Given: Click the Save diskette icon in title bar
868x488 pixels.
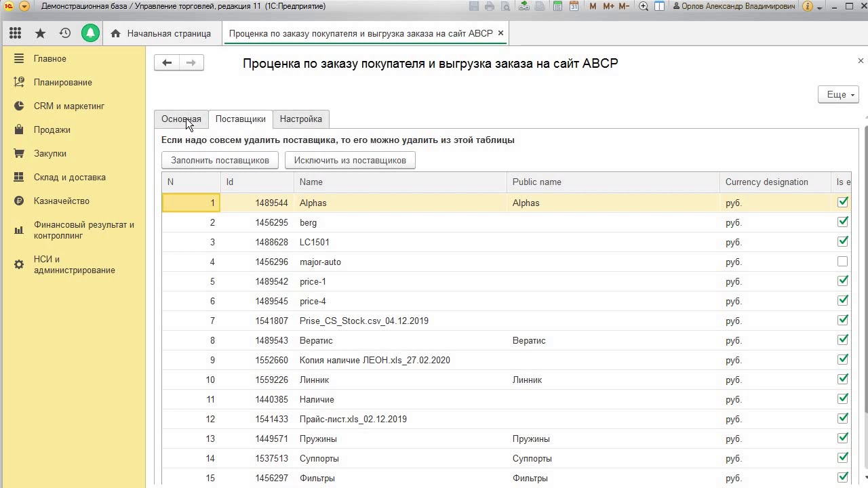Looking at the screenshot, I should 474,6.
